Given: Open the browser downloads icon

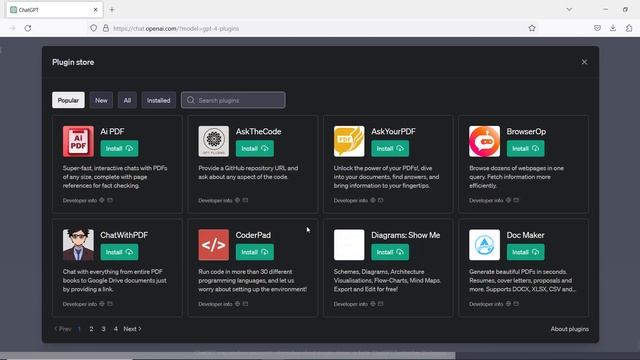Looking at the screenshot, I should (613, 28).
